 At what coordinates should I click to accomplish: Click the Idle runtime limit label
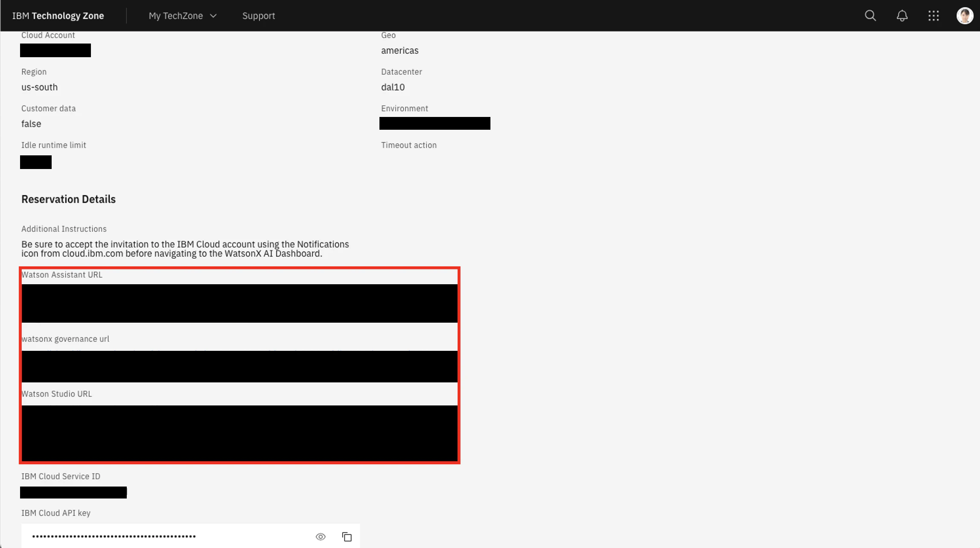[54, 145]
